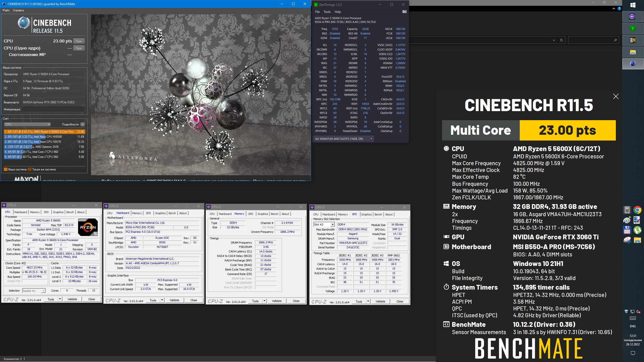
Task: Click Close in the CPU-Z SPD window
Action: point(400,301)
